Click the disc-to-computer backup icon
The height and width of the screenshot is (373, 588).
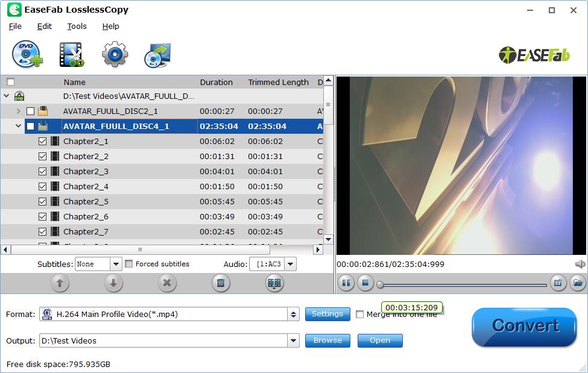click(x=157, y=55)
